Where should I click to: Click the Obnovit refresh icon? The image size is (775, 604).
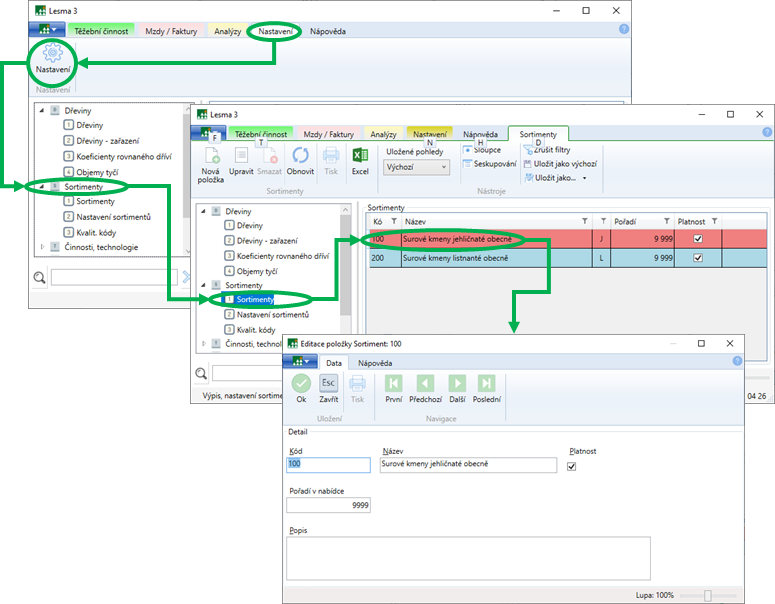[300, 155]
